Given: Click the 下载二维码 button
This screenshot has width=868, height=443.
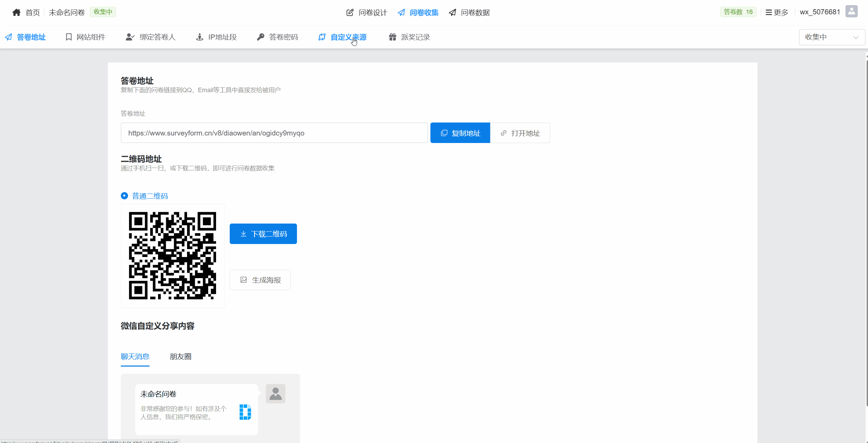Looking at the screenshot, I should click(263, 234).
